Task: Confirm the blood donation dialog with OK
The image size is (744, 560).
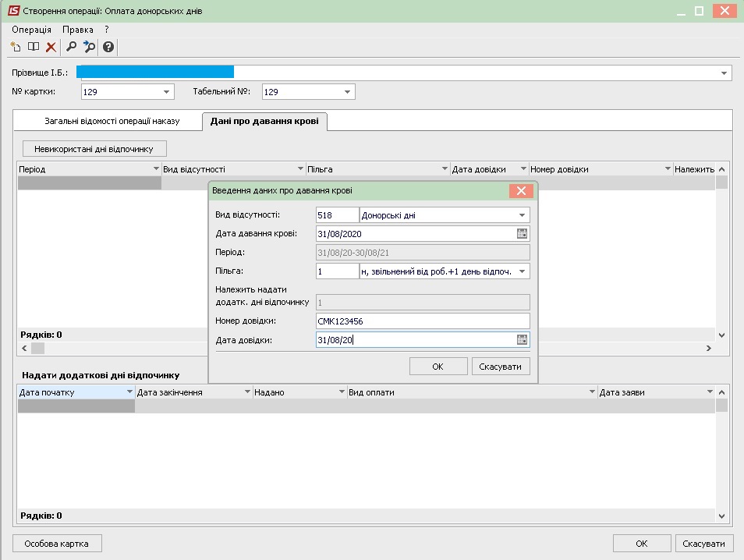Action: [x=438, y=367]
